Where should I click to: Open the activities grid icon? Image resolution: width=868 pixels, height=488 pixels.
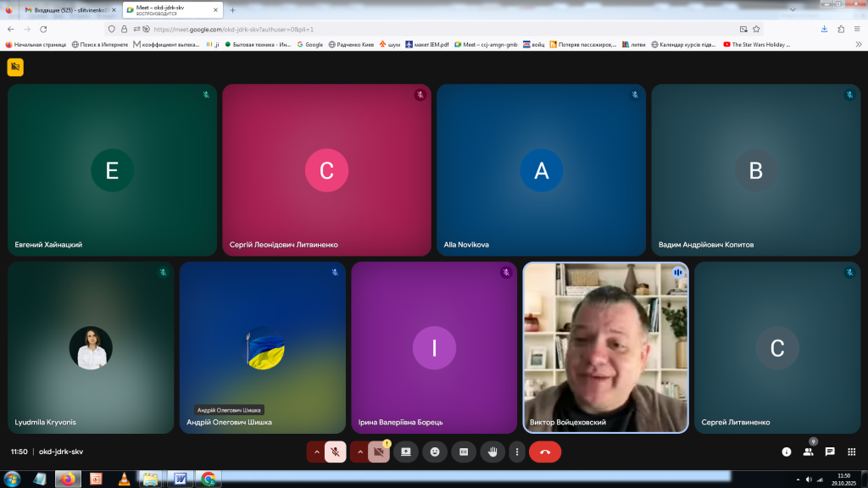852,452
